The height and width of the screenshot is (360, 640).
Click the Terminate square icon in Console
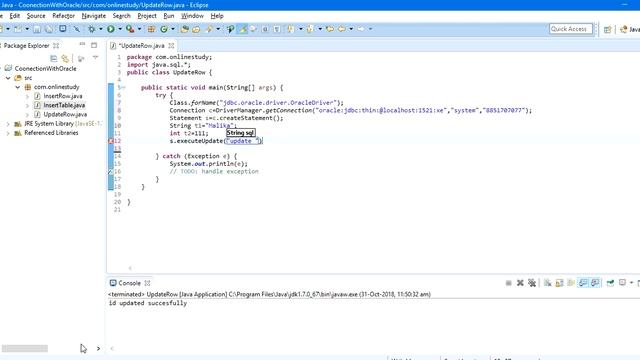509,283
